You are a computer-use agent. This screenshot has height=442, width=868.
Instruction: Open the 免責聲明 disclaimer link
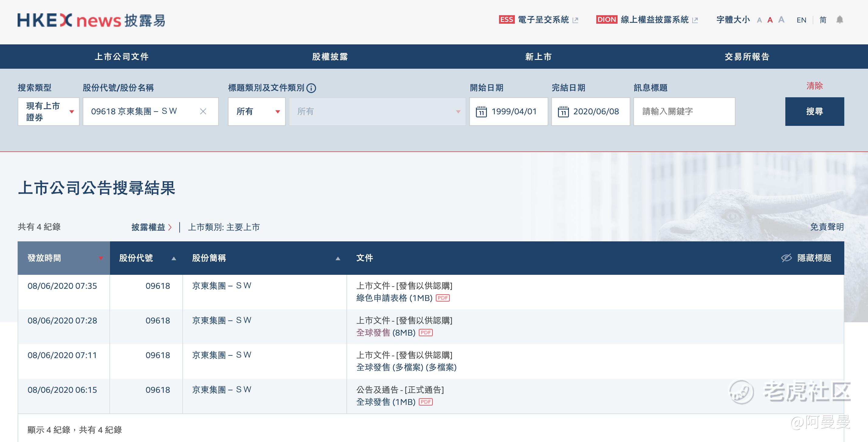click(827, 227)
